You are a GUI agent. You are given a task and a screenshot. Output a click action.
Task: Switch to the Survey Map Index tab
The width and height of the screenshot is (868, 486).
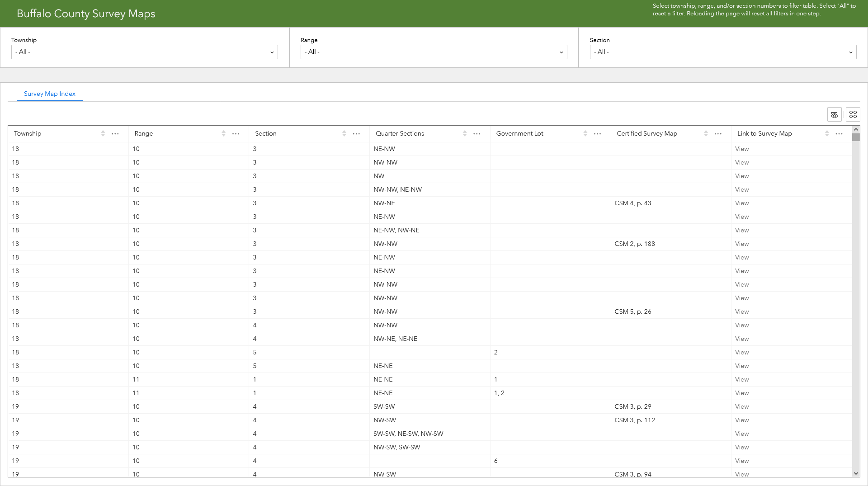(x=49, y=94)
